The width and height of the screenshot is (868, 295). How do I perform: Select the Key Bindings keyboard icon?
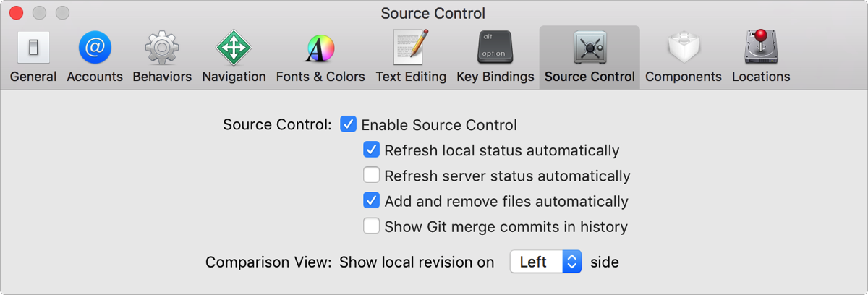click(495, 48)
